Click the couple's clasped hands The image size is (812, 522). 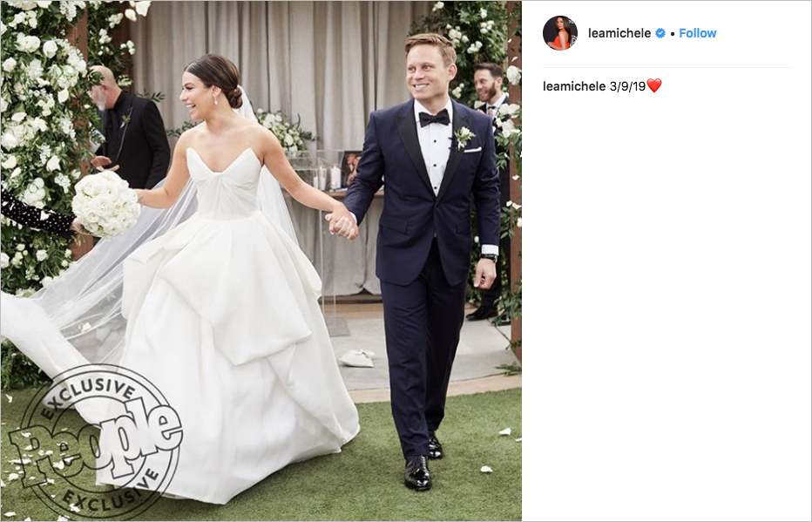[x=342, y=224]
